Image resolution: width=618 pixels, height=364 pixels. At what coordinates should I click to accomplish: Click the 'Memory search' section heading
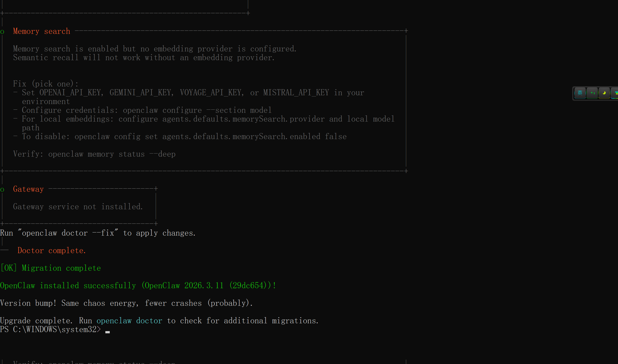point(41,31)
